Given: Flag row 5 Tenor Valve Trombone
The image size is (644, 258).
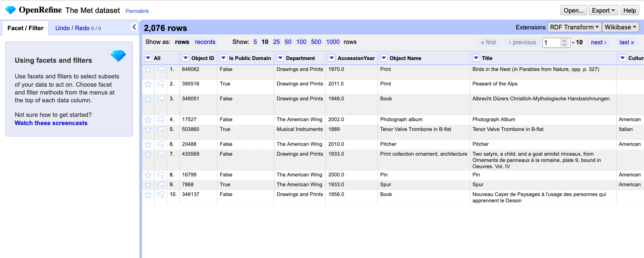Looking at the screenshot, I should 161,129.
